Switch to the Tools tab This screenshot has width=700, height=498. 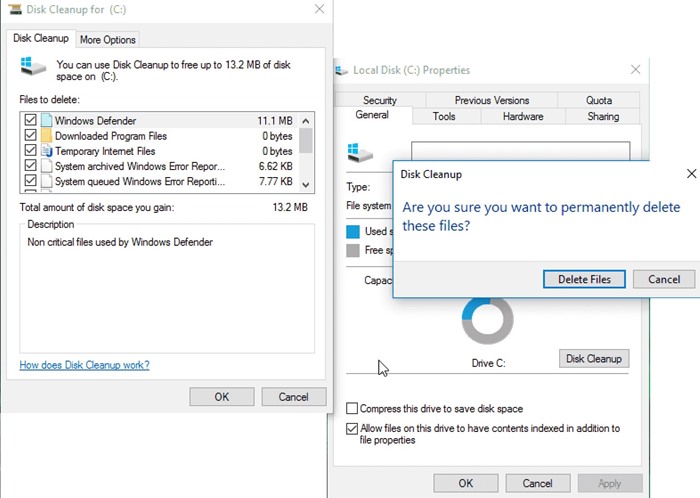pyautogui.click(x=444, y=116)
